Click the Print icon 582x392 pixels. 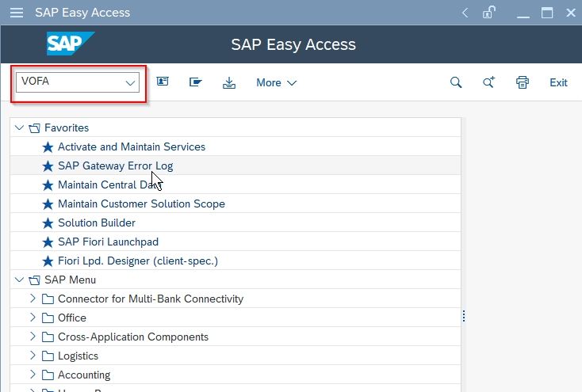click(523, 82)
